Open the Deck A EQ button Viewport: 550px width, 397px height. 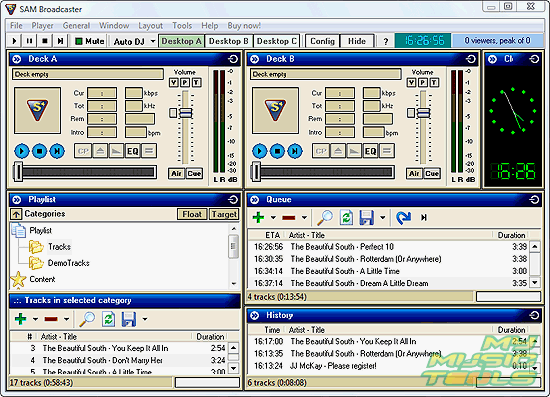point(133,151)
